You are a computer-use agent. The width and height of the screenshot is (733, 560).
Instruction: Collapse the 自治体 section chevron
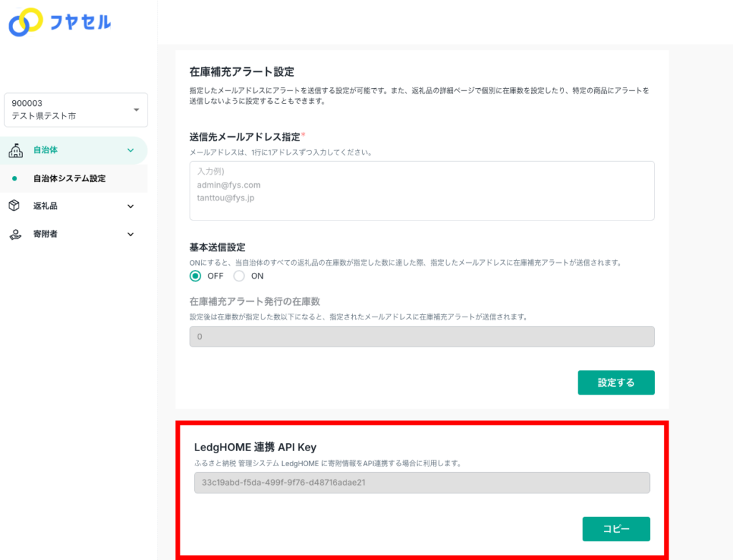130,150
